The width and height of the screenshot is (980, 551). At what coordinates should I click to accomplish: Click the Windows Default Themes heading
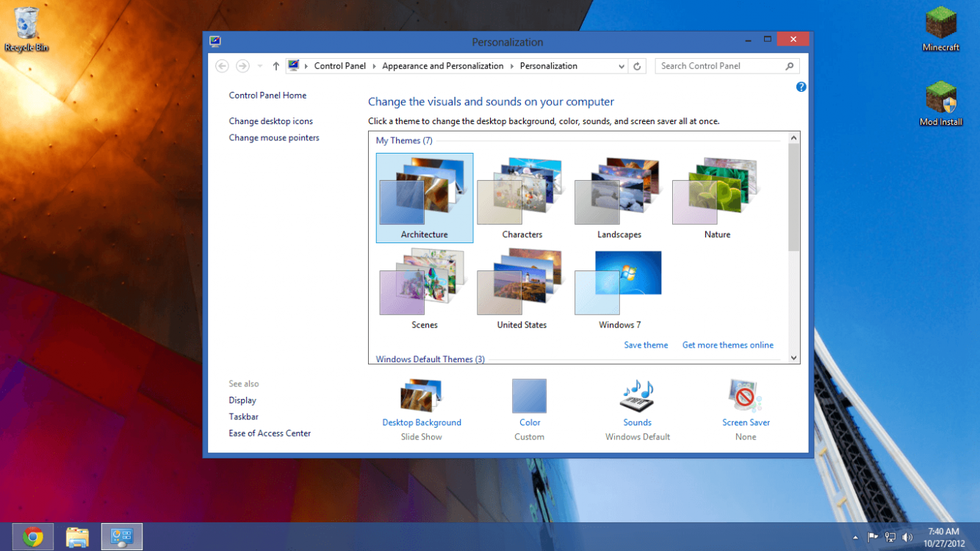pos(430,359)
